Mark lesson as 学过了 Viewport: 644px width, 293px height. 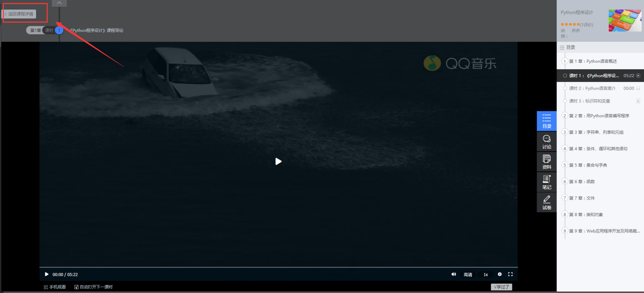coord(501,287)
